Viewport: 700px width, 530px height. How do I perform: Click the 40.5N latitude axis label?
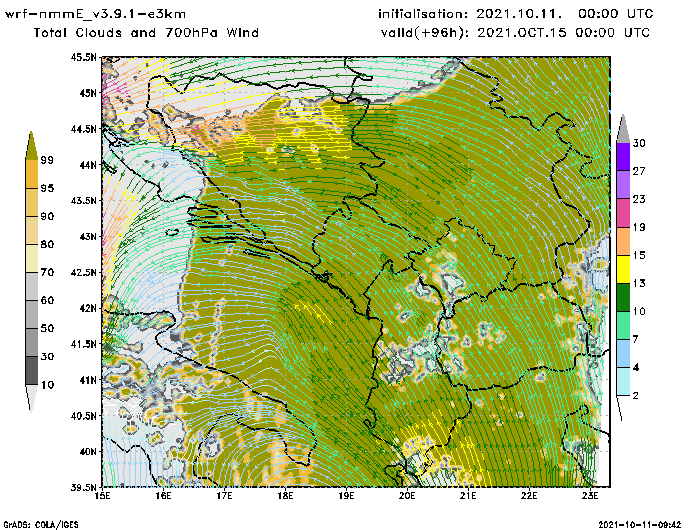pos(83,416)
